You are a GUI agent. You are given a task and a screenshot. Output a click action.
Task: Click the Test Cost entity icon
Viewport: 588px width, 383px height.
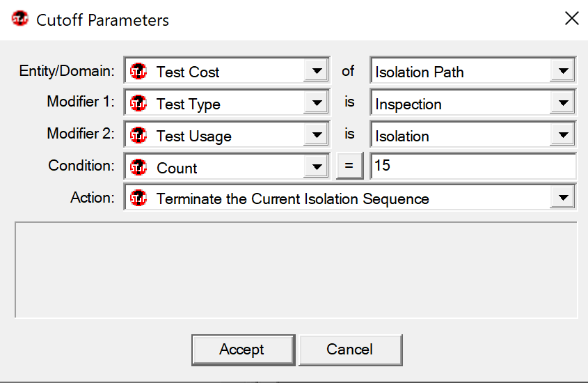pyautogui.click(x=138, y=71)
